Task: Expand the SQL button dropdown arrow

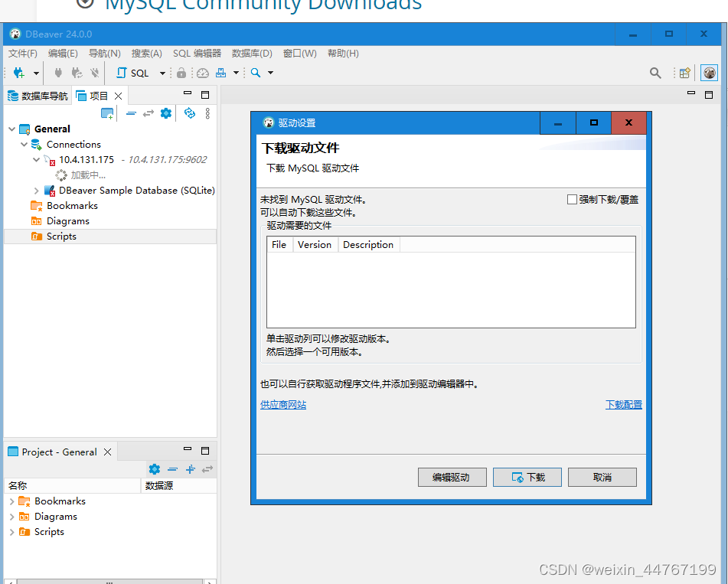Action: click(x=162, y=73)
